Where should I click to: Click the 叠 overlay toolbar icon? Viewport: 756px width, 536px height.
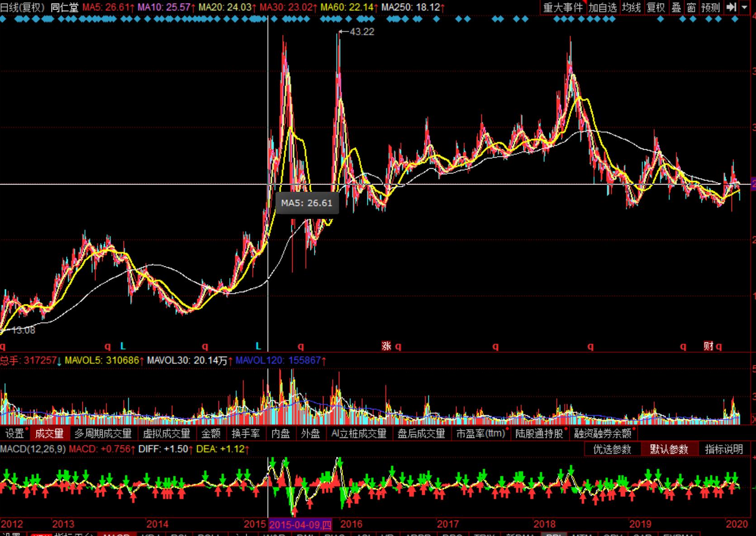tap(676, 8)
